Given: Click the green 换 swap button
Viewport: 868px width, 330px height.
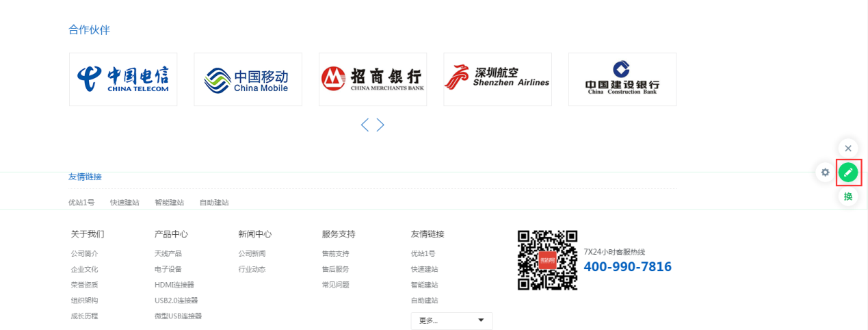Looking at the screenshot, I should (x=848, y=196).
